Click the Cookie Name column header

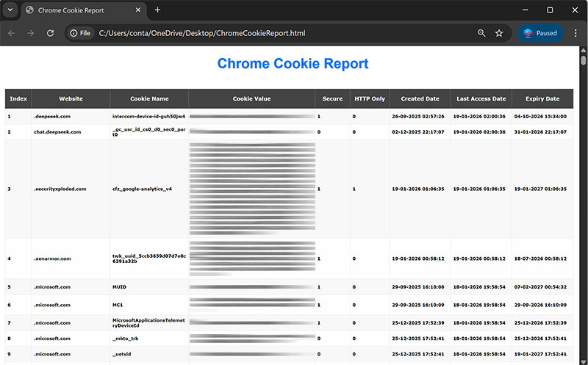click(149, 98)
